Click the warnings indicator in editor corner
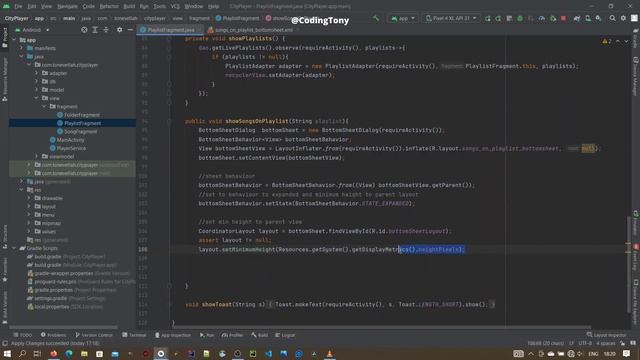640x360 pixels. pyautogui.click(x=607, y=41)
